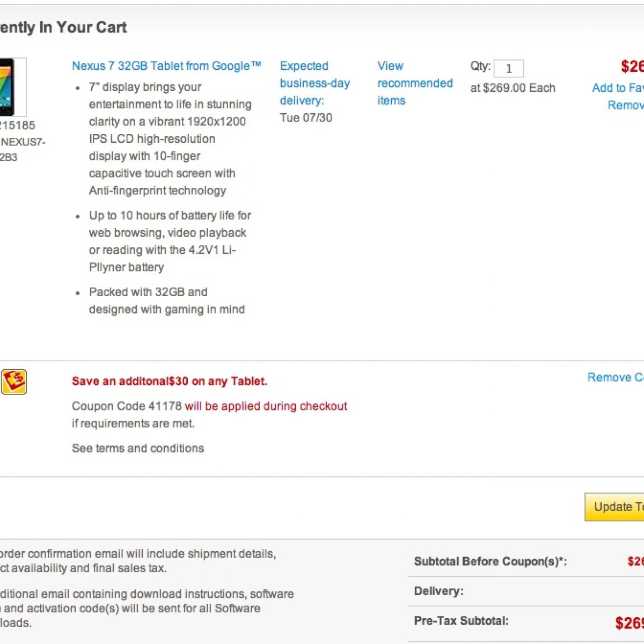Screen dimensions: 644x644
Task: Select the Subtotal Before Coupon(s) label
Action: [490, 561]
